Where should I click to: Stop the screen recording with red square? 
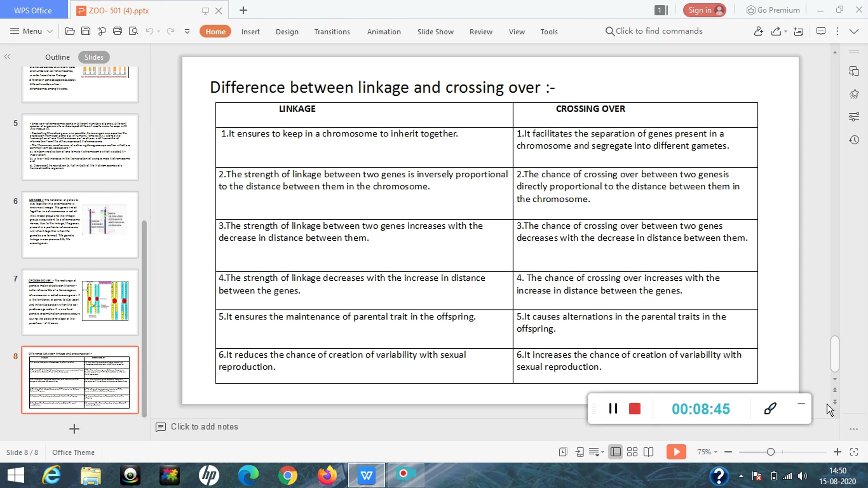pyautogui.click(x=634, y=409)
